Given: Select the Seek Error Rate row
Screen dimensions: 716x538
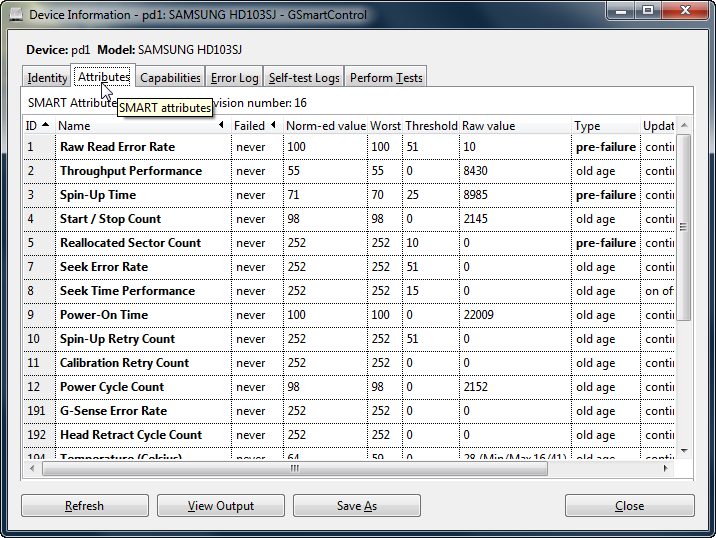Looking at the screenshot, I should click(349, 267).
